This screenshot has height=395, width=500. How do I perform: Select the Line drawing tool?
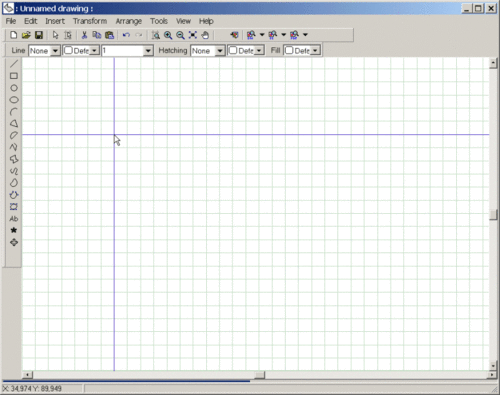click(x=14, y=64)
